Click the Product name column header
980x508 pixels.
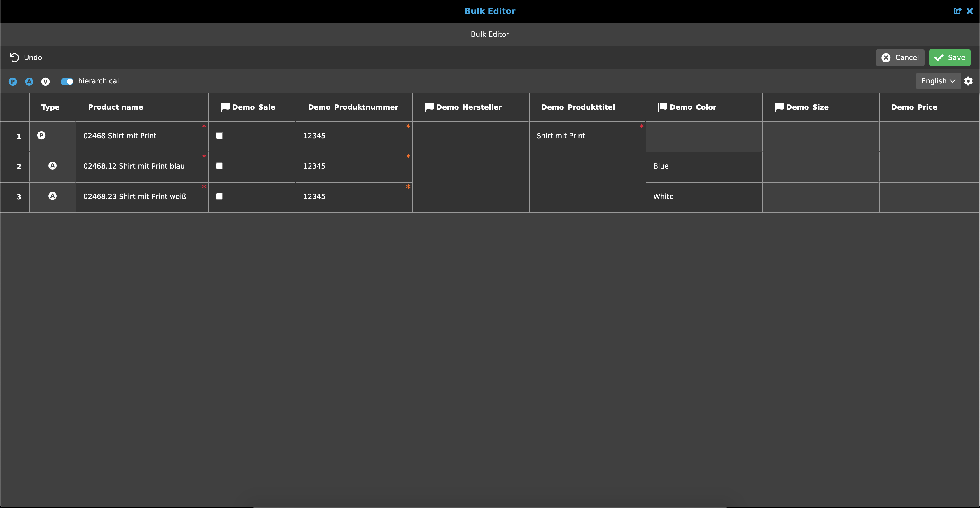pyautogui.click(x=116, y=107)
